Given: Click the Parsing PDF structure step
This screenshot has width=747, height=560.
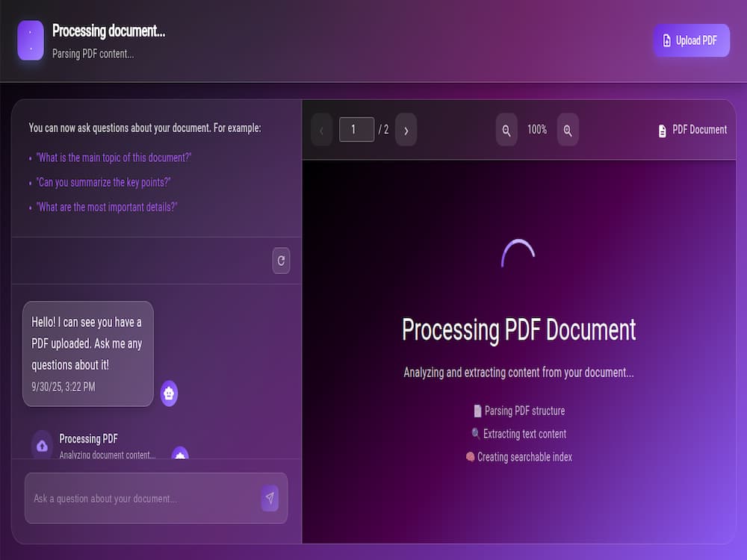Looking at the screenshot, I should click(x=524, y=411).
